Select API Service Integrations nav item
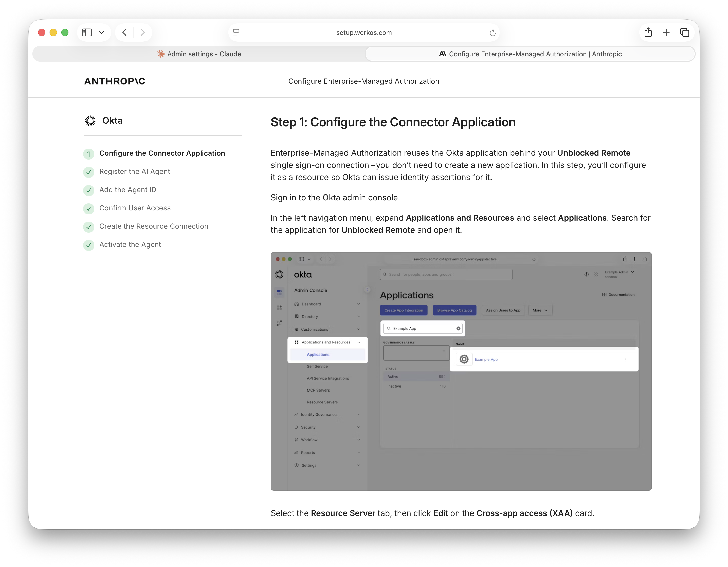Image resolution: width=728 pixels, height=567 pixels. coord(328,378)
